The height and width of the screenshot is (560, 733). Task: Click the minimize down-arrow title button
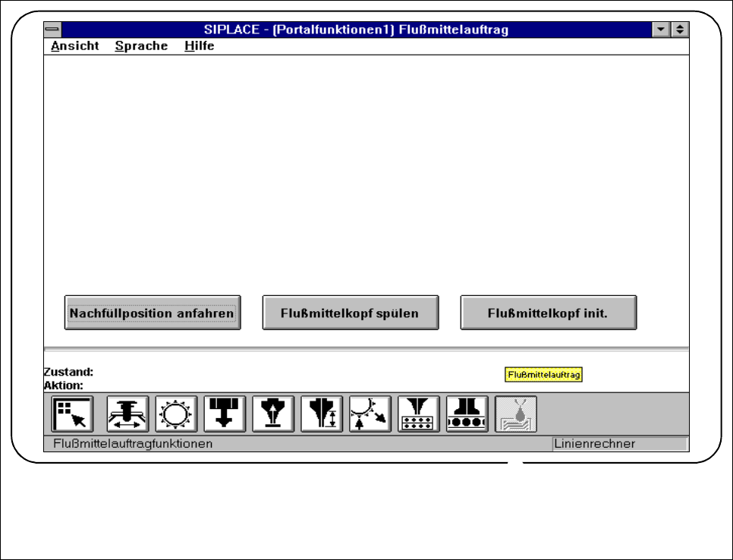661,30
